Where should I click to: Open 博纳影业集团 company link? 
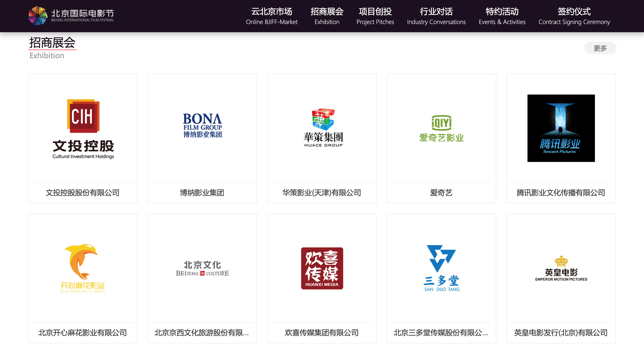[202, 193]
